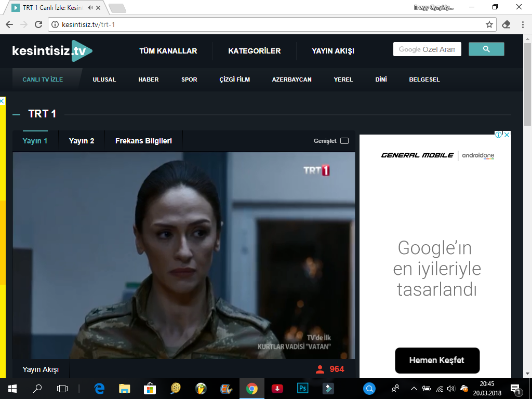This screenshot has height=399, width=532.
Task: Open AZERBAYCAN category
Action: (291, 79)
